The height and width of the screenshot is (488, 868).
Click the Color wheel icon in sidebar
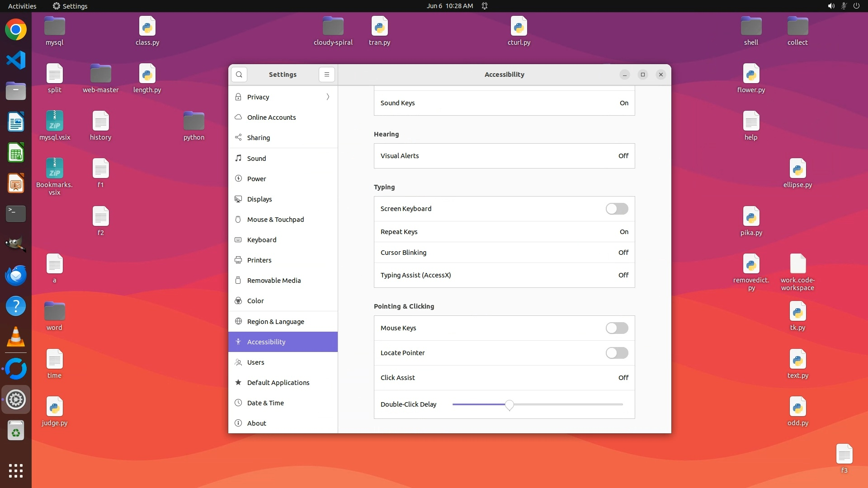[238, 301]
